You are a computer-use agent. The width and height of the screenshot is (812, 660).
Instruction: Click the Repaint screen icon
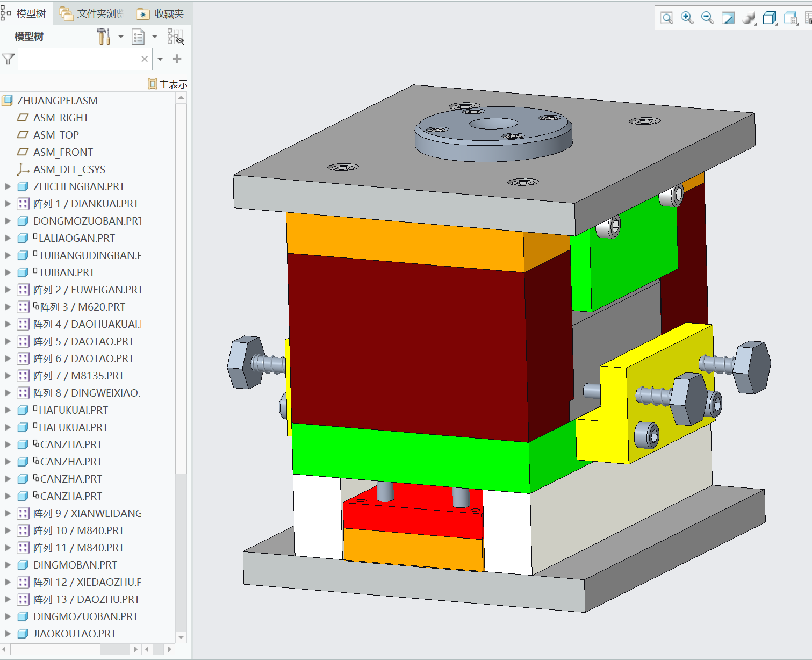(x=728, y=18)
